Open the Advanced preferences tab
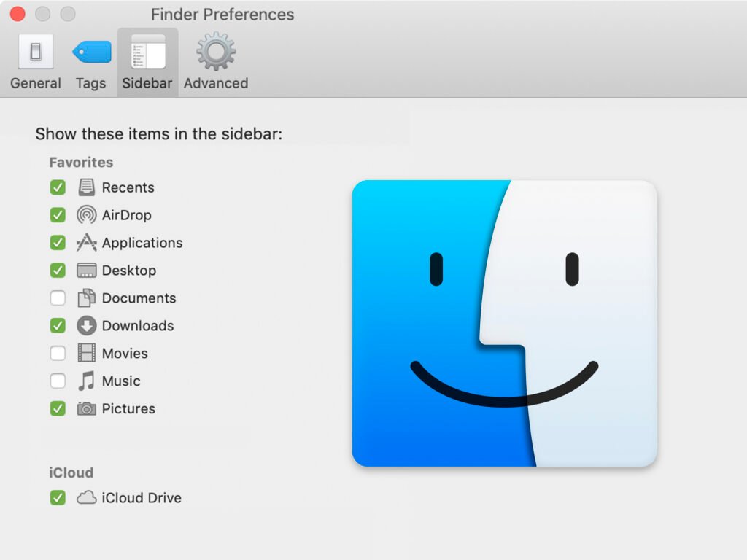This screenshot has width=747, height=560. [x=216, y=62]
